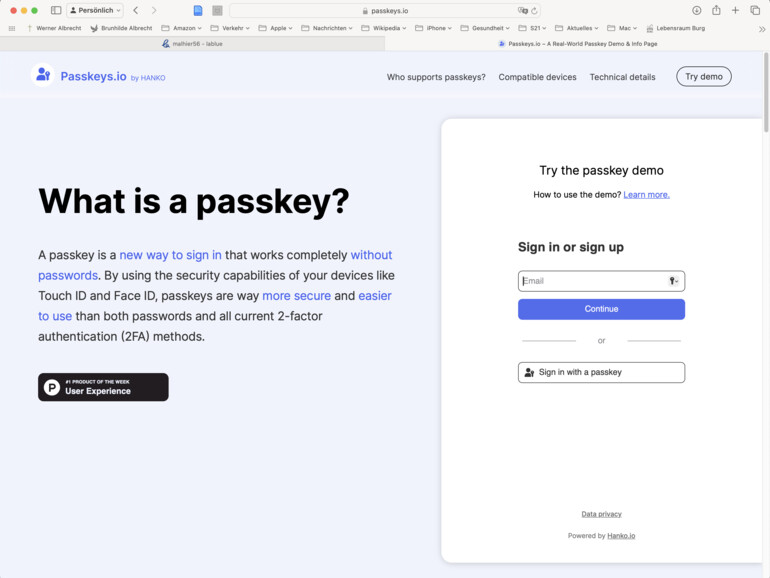
Task: Show the tab overview
Action: tap(755, 10)
